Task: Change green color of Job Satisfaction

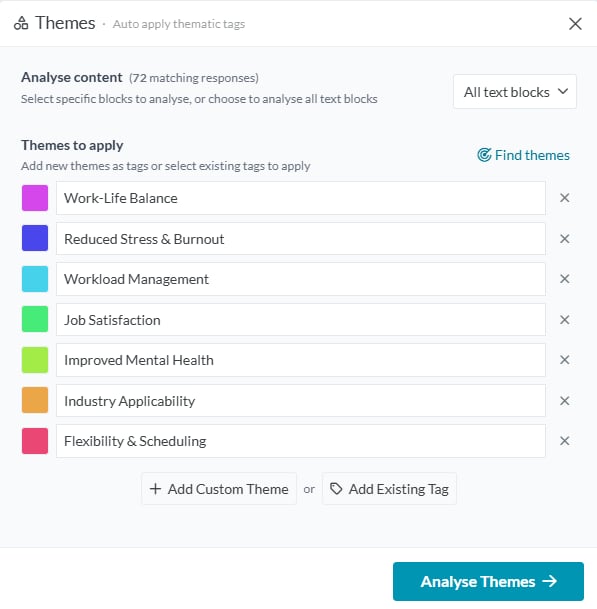Action: click(35, 319)
